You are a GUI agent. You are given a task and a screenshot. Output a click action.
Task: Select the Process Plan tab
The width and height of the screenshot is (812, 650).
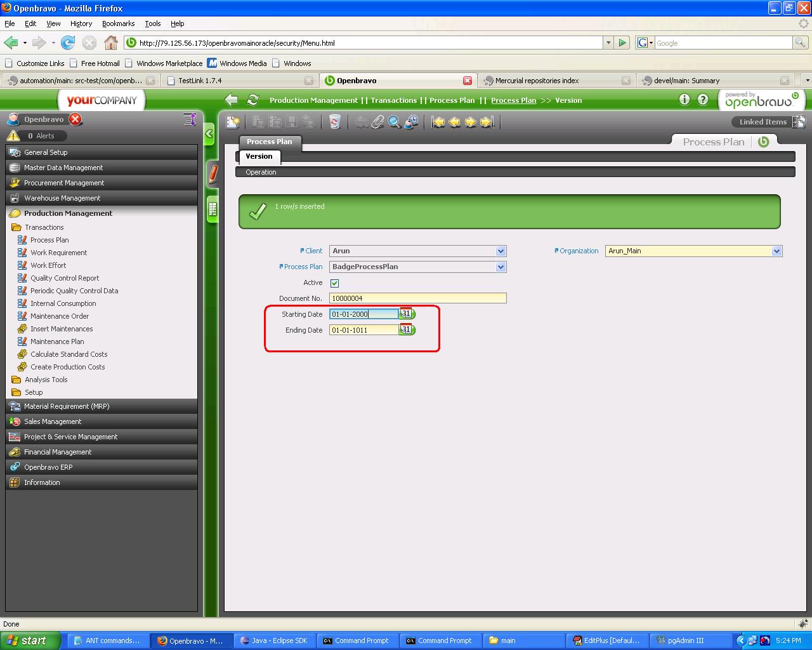pos(270,142)
